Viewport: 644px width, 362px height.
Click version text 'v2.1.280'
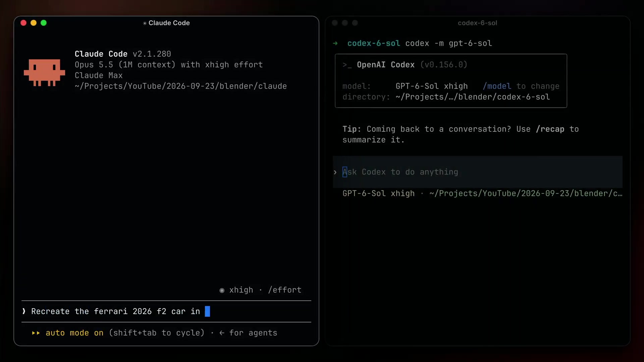152,54
